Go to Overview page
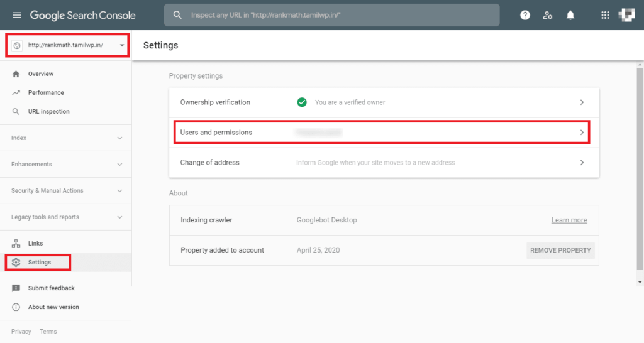644x343 pixels. (x=41, y=74)
